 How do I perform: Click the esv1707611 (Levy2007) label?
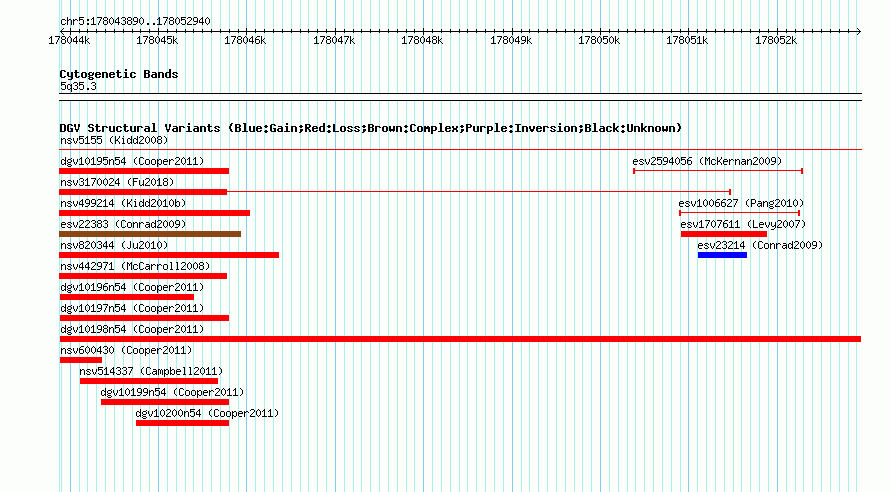(x=743, y=224)
